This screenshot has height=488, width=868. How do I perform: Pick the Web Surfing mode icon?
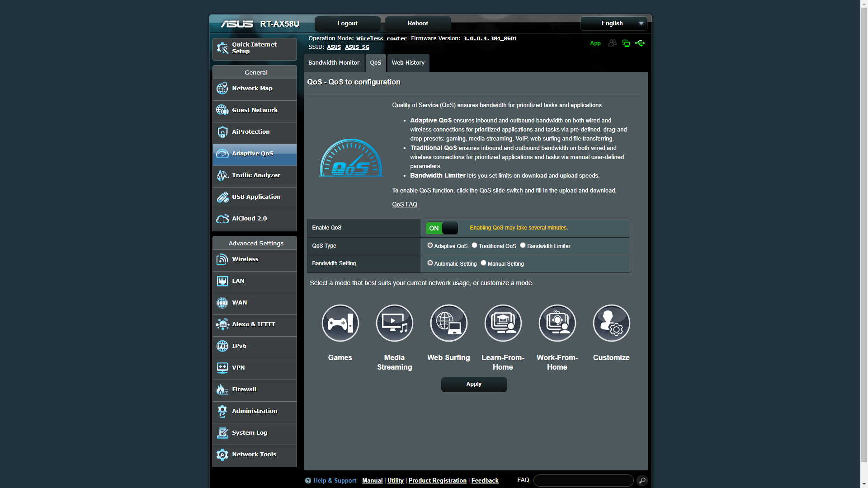point(448,323)
